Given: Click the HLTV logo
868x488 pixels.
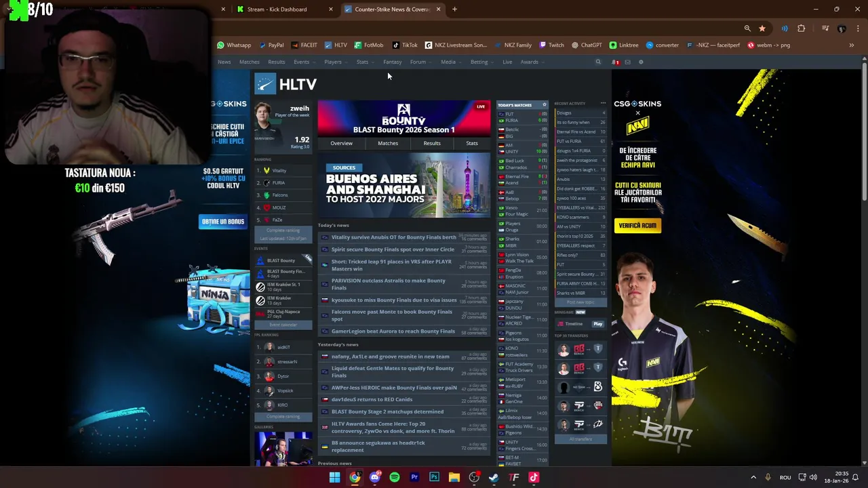Looking at the screenshot, I should coord(285,84).
